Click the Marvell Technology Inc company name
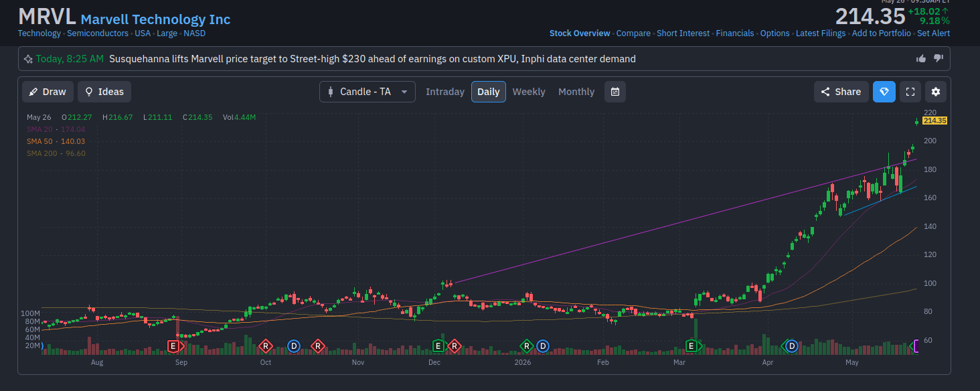 tap(155, 19)
